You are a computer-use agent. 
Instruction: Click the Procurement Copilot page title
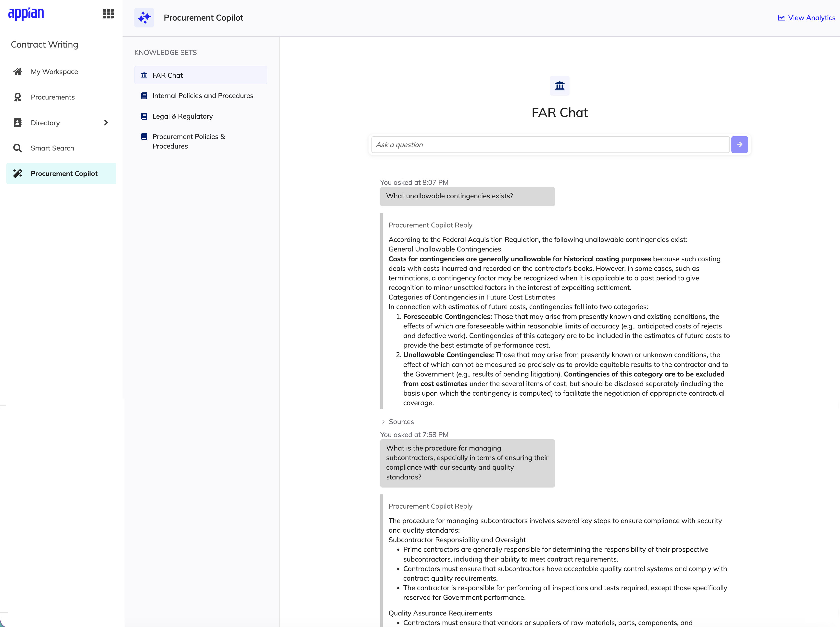pos(203,18)
